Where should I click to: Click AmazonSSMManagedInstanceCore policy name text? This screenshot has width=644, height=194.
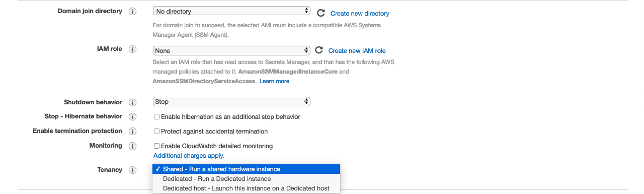(287, 72)
